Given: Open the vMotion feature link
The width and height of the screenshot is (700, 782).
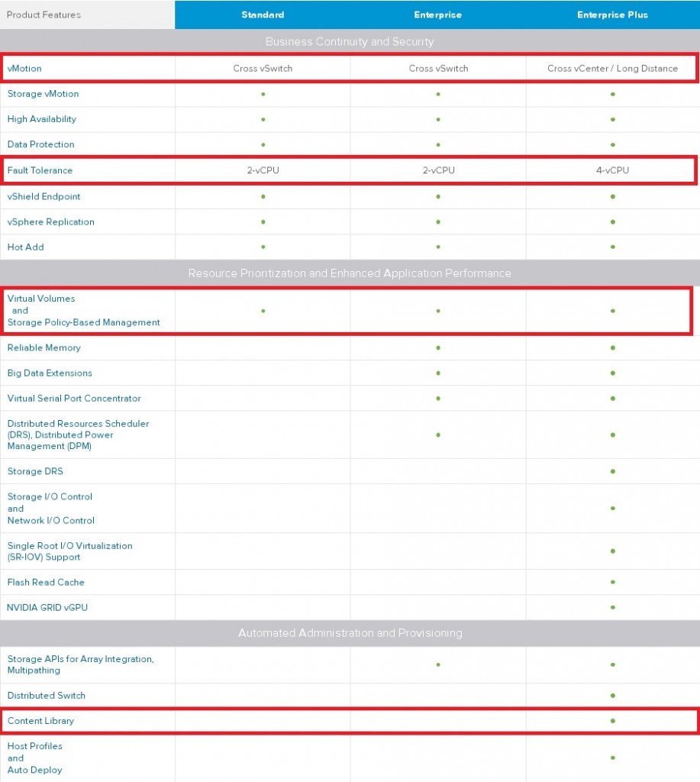Looking at the screenshot, I should 25,68.
